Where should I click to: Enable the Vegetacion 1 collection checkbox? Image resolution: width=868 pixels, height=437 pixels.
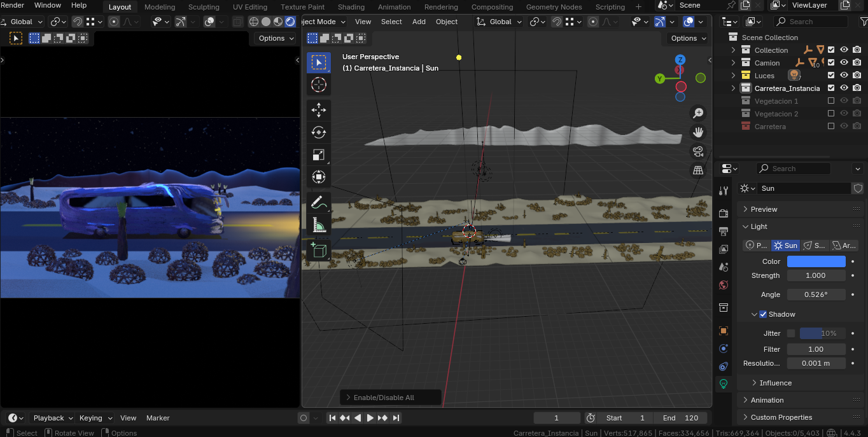click(831, 101)
